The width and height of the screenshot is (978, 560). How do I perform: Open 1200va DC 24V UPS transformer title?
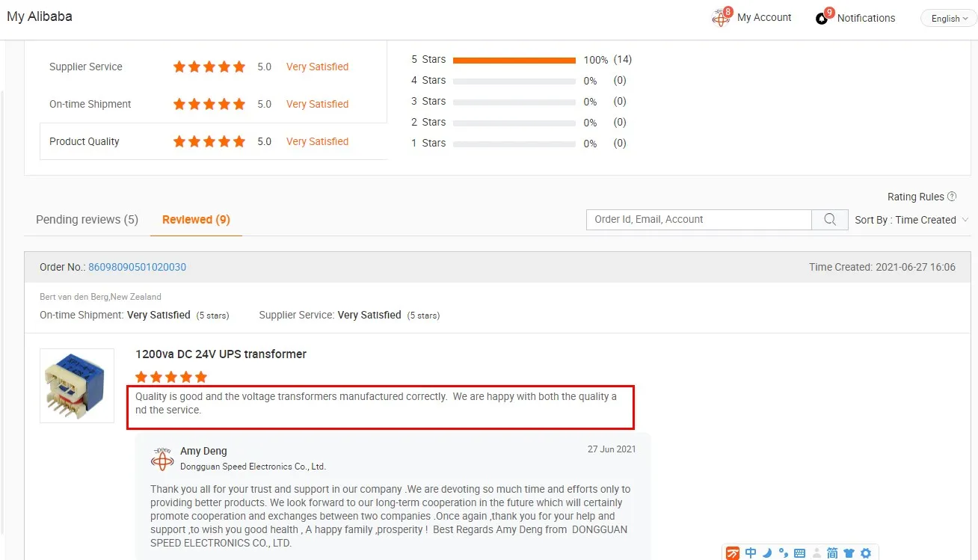[x=221, y=354]
